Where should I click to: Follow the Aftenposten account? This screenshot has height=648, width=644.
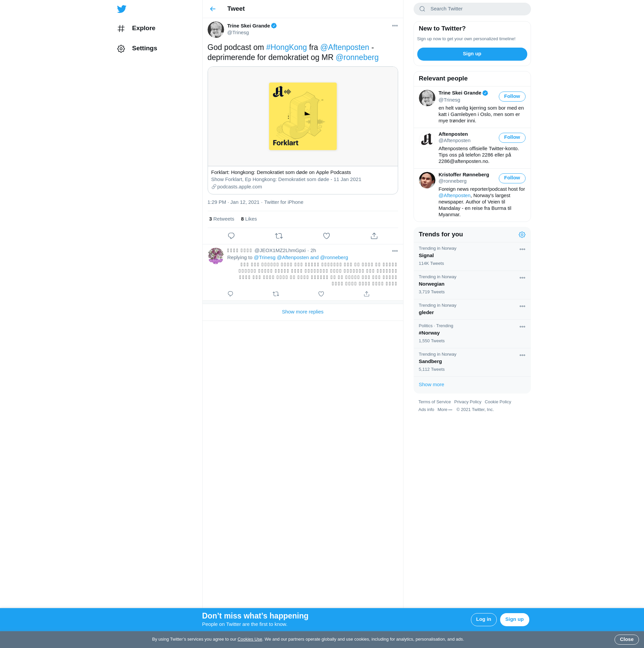[x=512, y=137]
